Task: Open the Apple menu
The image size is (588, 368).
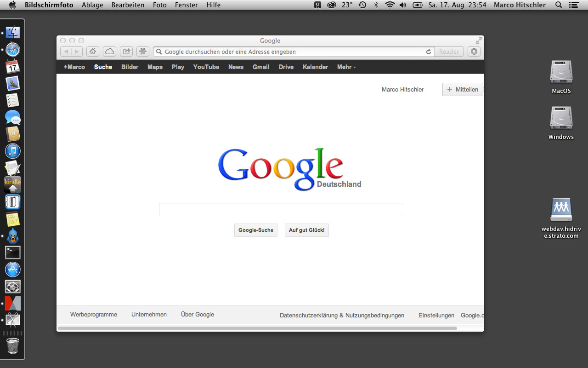Action: click(12, 5)
